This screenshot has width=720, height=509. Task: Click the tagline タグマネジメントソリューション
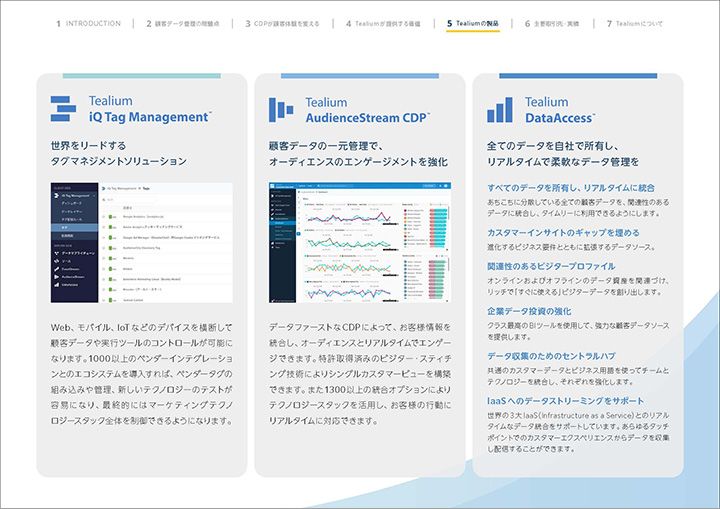click(118, 161)
